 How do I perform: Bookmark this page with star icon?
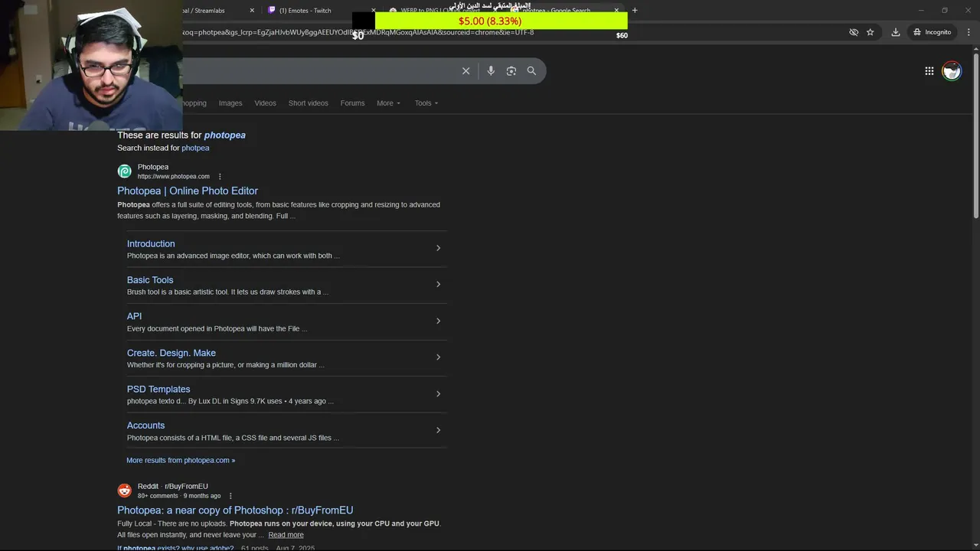[x=871, y=32]
